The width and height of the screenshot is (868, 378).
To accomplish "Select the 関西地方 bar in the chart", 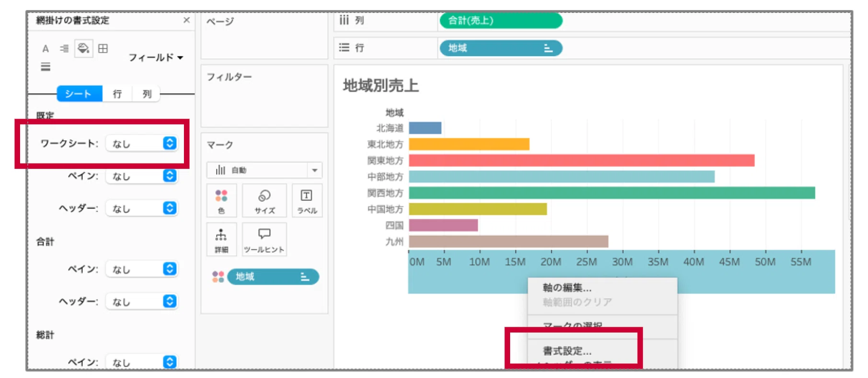I will (x=612, y=193).
